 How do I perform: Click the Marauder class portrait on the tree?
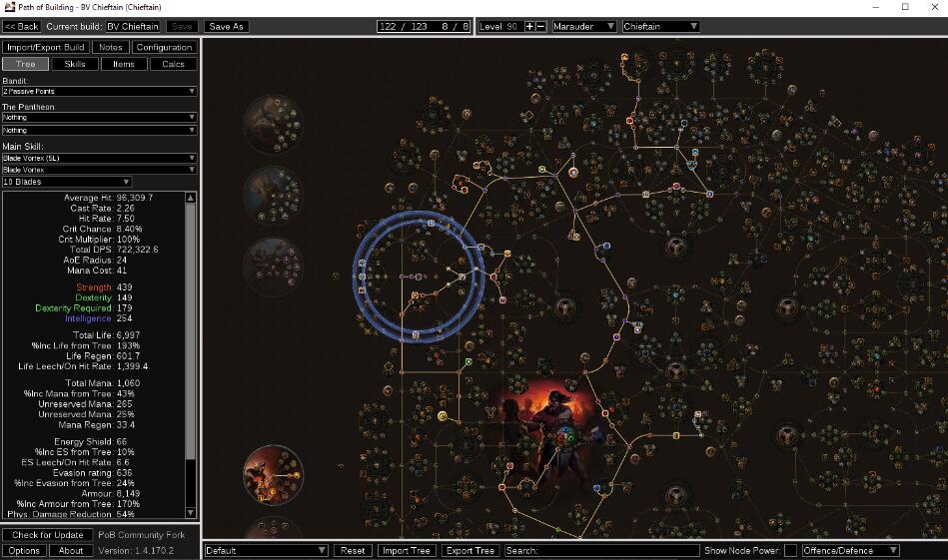coord(553,434)
